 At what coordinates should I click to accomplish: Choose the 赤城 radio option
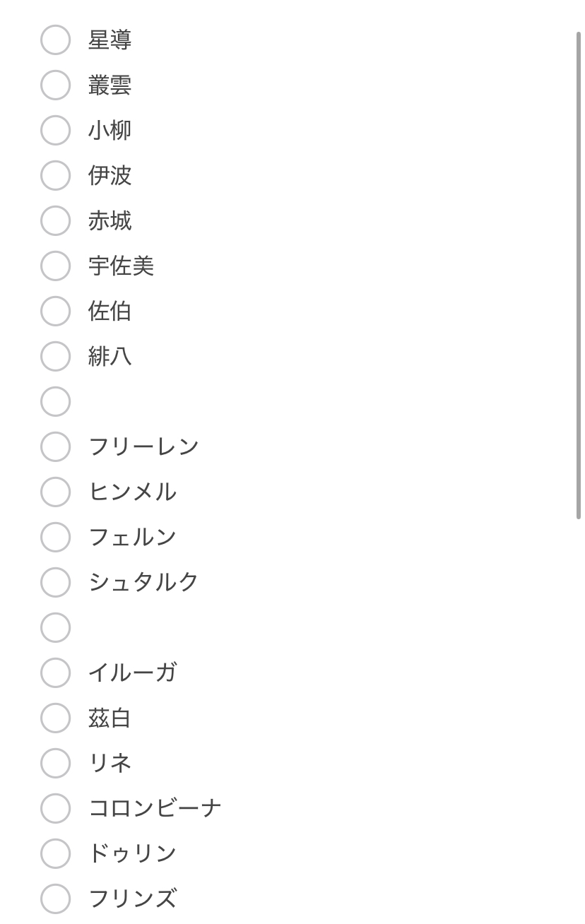tap(55, 220)
